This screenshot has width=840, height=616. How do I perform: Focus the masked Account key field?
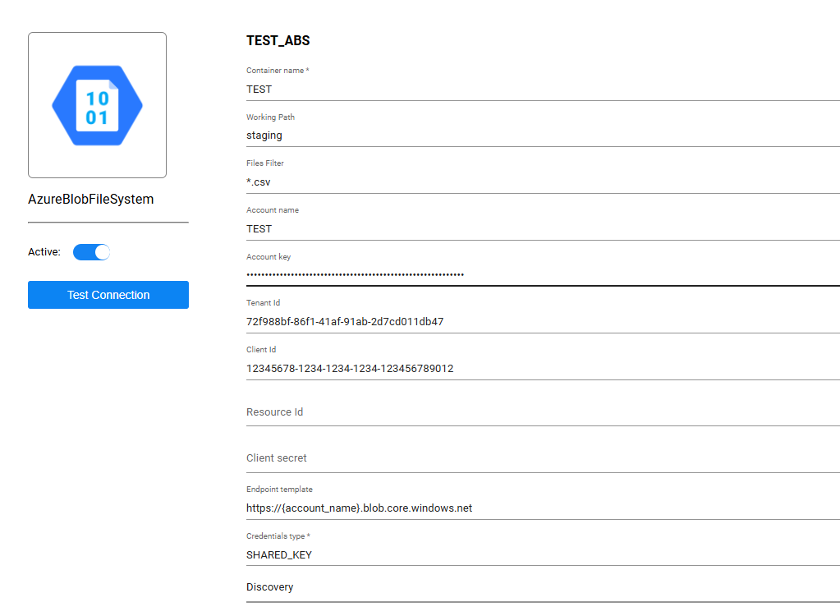[x=542, y=274]
